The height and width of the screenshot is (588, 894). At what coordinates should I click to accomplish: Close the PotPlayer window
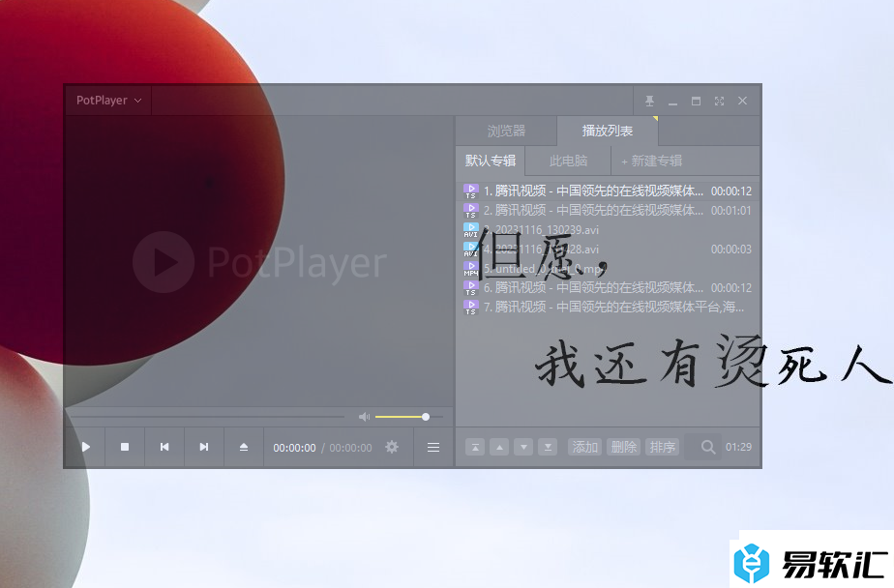click(x=742, y=101)
